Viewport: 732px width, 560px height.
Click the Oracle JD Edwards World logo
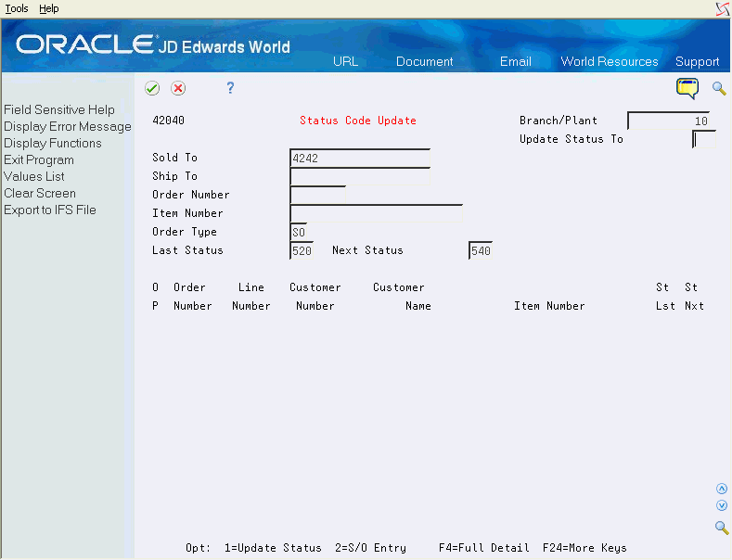coord(153,45)
